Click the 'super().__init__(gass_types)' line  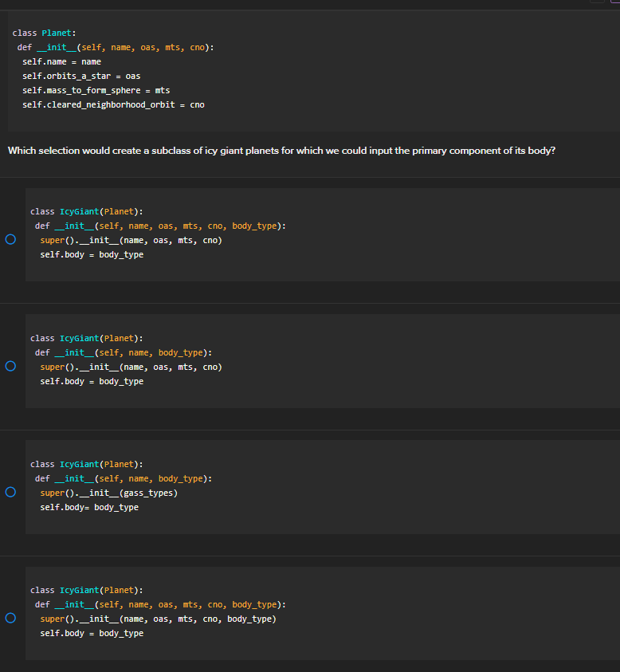pyautogui.click(x=109, y=493)
